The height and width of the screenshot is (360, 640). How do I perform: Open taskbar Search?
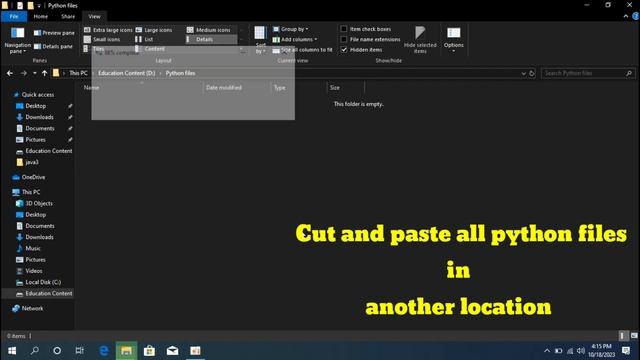click(35, 351)
